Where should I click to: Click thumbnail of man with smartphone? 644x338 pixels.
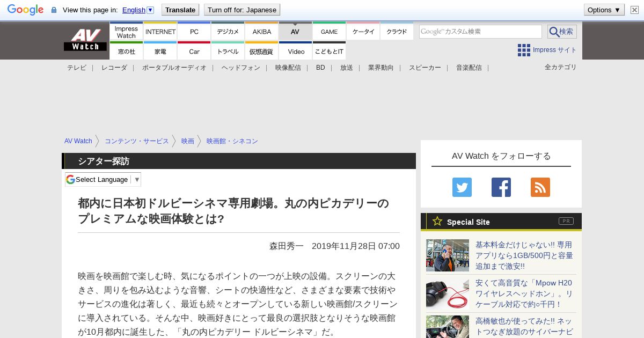448,255
